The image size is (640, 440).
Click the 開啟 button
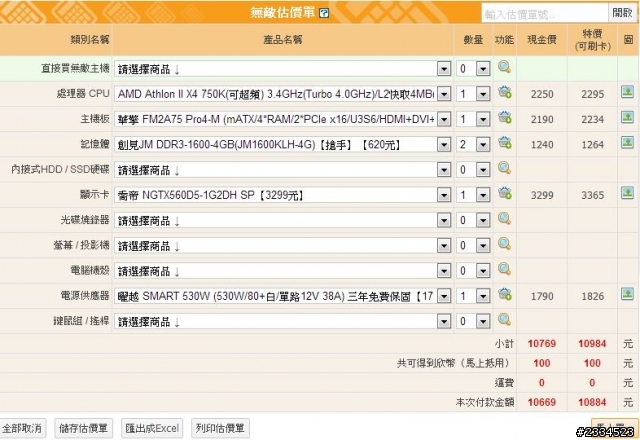coord(622,13)
